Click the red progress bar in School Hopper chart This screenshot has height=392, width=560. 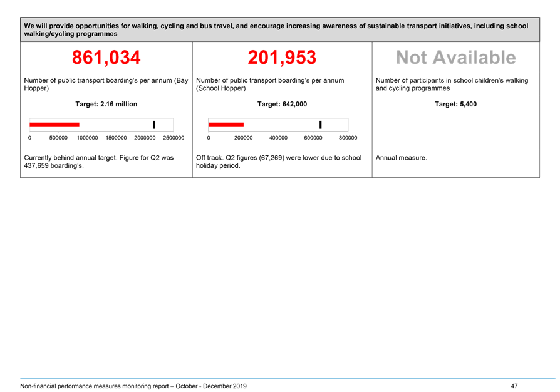[226, 125]
